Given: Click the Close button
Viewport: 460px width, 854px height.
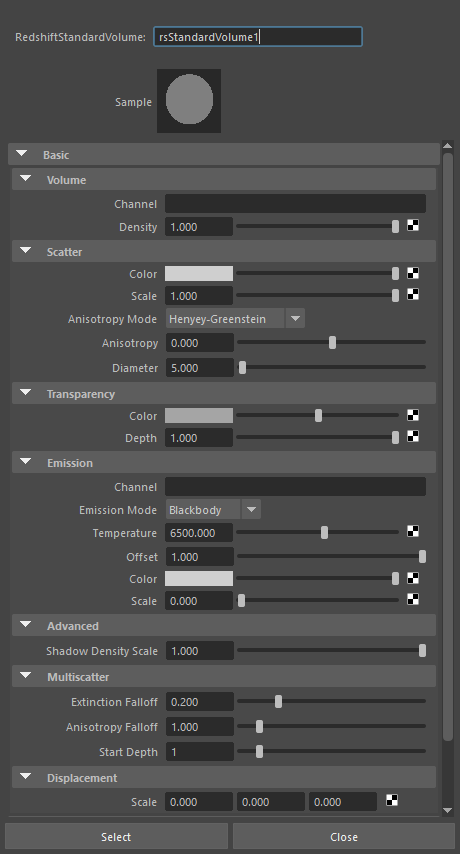Looking at the screenshot, I should [x=344, y=837].
